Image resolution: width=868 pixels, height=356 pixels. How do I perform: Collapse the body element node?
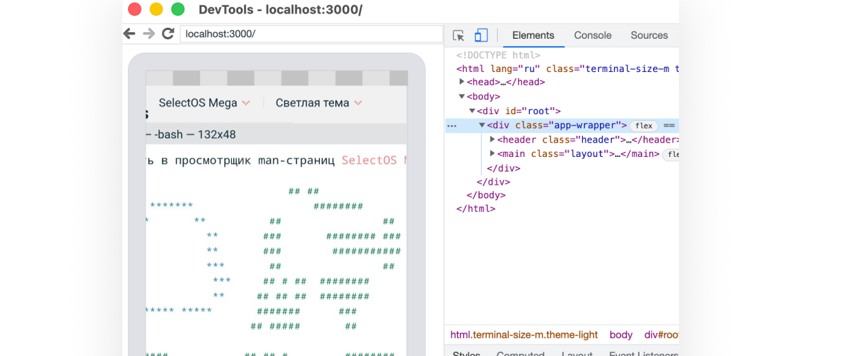point(462,96)
